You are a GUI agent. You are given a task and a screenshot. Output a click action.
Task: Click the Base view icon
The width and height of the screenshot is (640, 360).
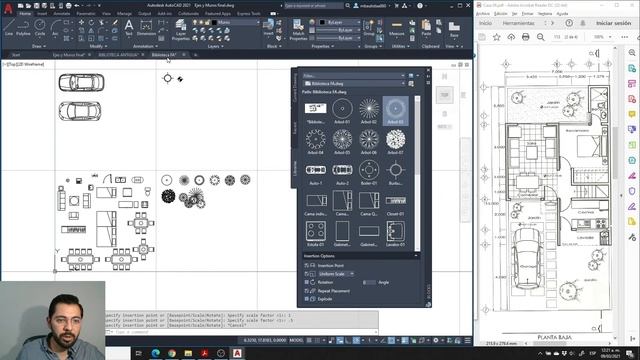point(454,29)
